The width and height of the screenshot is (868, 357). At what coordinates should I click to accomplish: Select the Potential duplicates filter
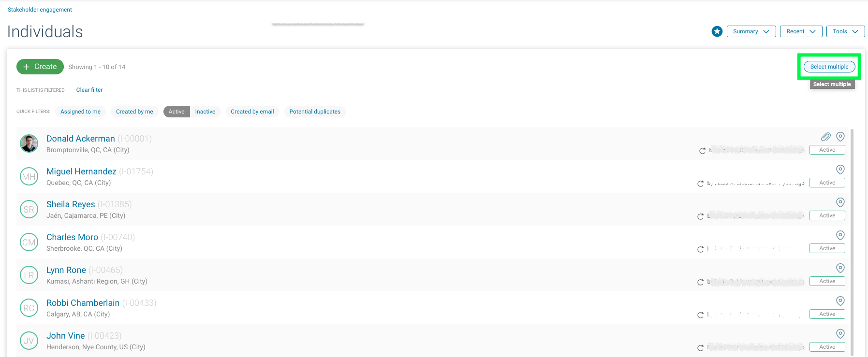pos(315,112)
